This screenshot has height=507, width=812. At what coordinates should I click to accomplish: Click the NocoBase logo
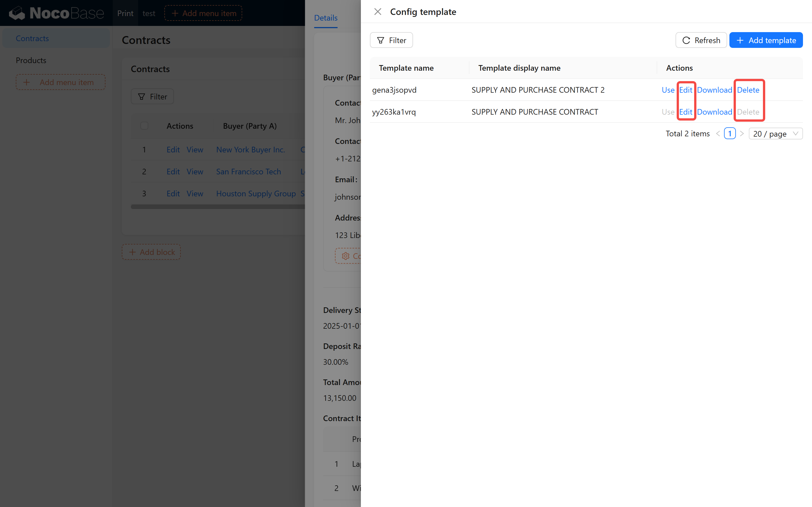click(56, 13)
